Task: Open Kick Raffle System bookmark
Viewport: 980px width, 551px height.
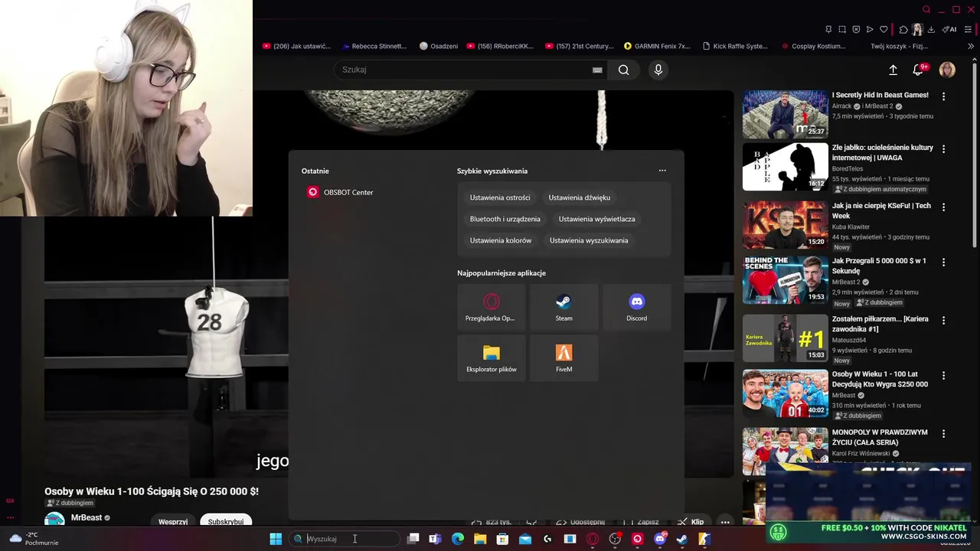Action: [735, 46]
